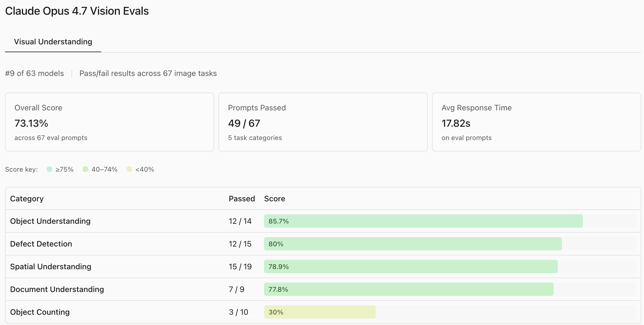Open the Visual Understanding tab
The image size is (644, 325).
[53, 42]
